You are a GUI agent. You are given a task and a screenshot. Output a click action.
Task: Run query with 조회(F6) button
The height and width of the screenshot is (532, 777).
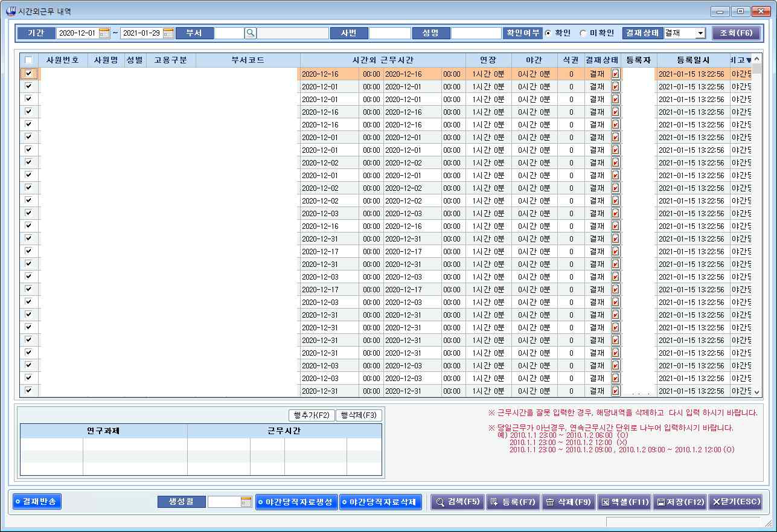(736, 33)
